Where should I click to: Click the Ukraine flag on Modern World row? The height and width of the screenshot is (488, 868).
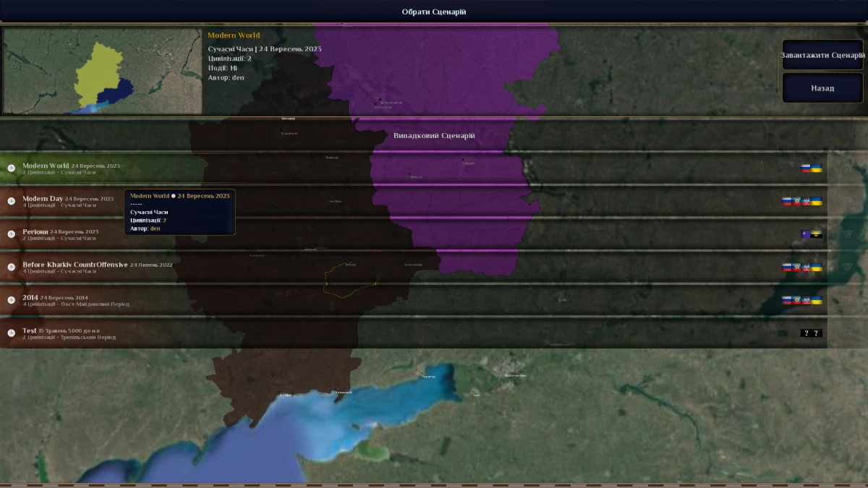click(x=816, y=168)
